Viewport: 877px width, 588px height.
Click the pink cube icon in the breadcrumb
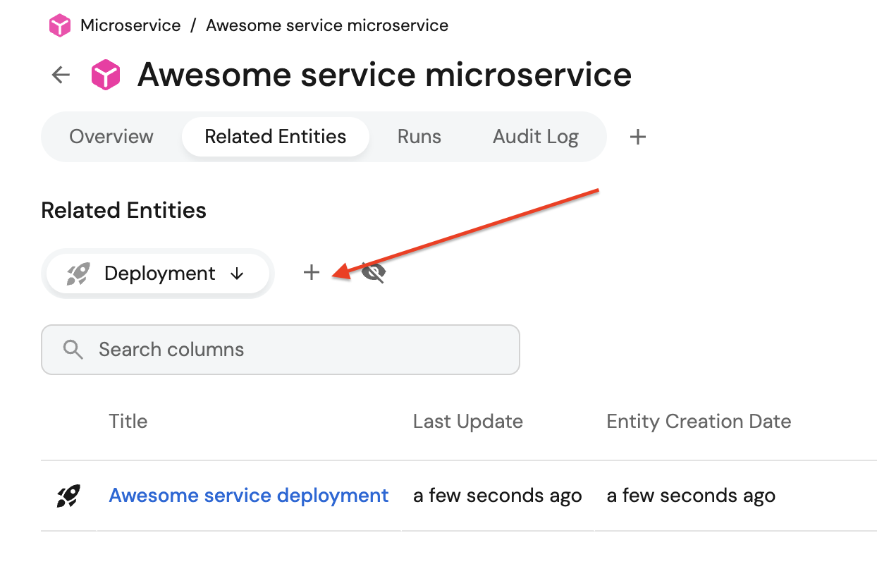pos(59,26)
